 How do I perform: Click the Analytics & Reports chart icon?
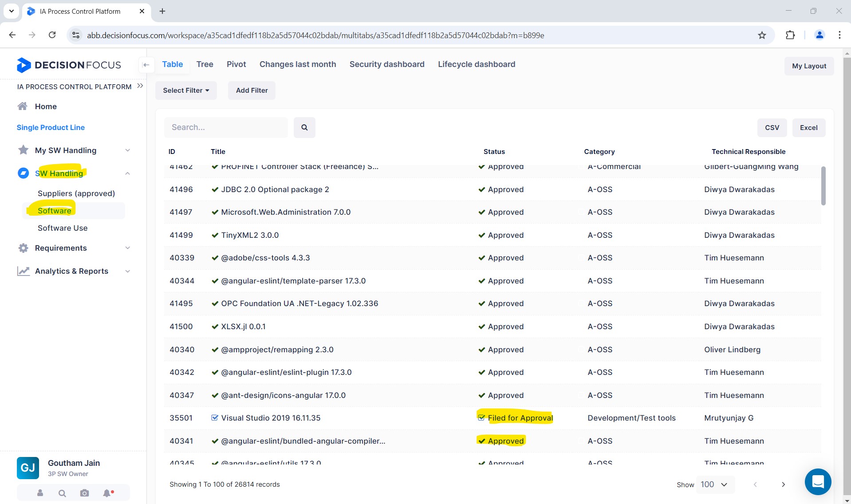[23, 271]
